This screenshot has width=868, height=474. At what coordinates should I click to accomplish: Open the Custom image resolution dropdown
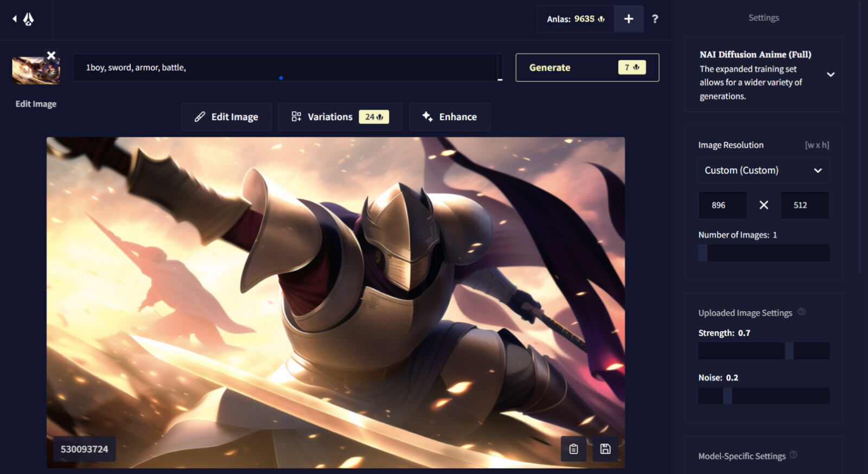[763, 170]
